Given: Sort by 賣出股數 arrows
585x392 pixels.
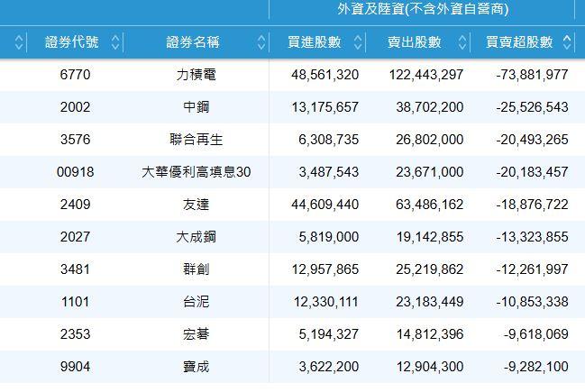Looking at the screenshot, I should click(462, 42).
